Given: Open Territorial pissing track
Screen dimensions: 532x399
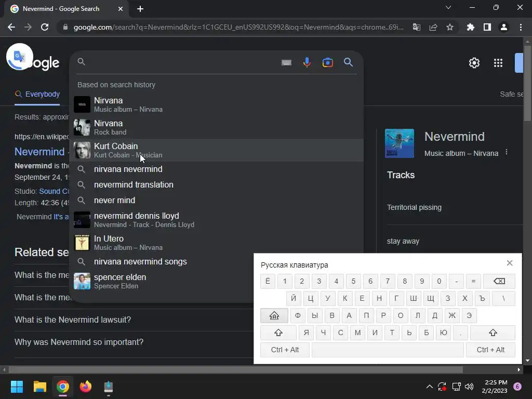Looking at the screenshot, I should pyautogui.click(x=414, y=207).
